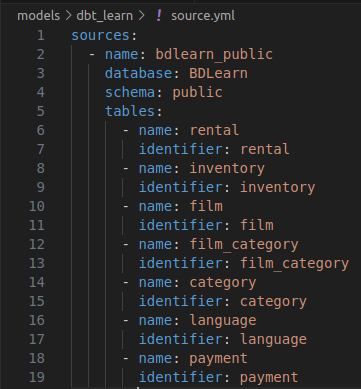361x389 pixels.
Task: Open the dbt_learn breadcrumb segment
Action: [x=105, y=16]
